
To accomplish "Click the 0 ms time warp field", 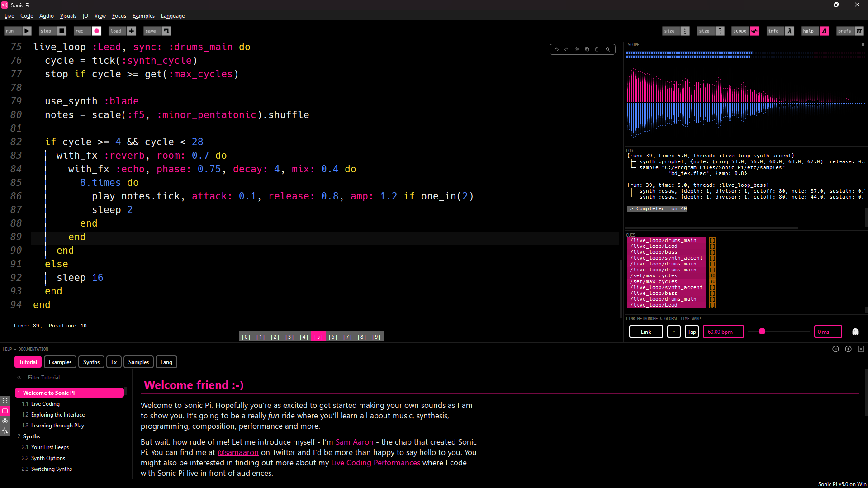I will (828, 332).
